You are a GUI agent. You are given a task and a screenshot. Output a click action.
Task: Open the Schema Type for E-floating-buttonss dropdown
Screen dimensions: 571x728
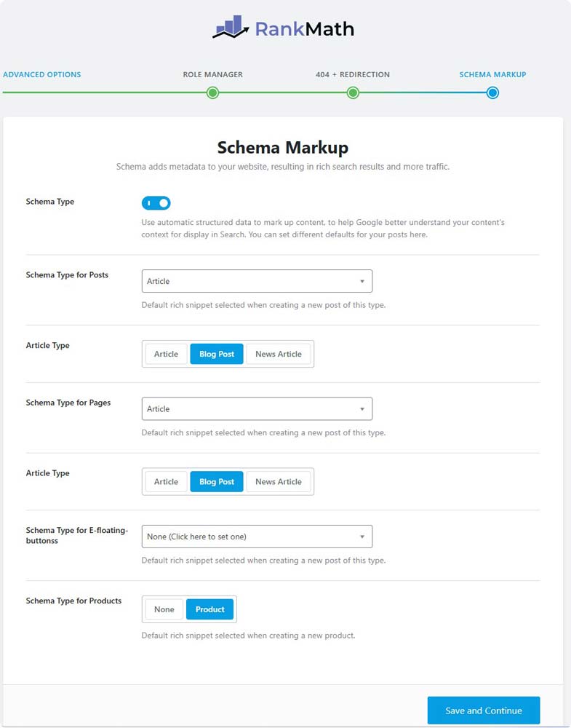pos(256,536)
